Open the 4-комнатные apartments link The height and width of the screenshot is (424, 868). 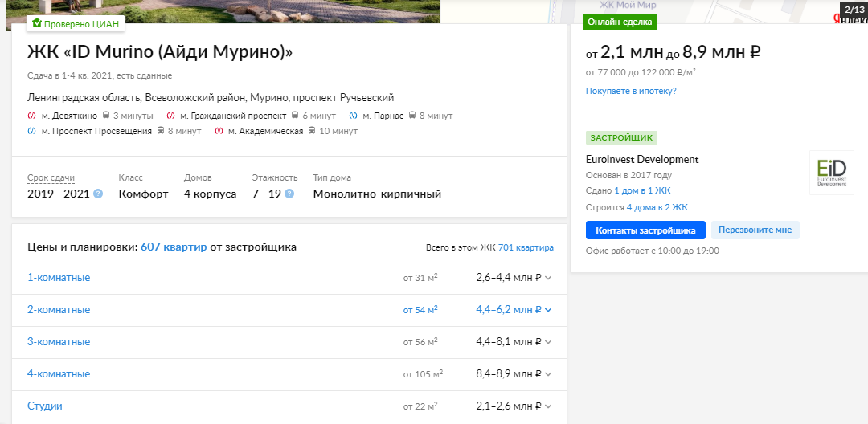coord(59,373)
